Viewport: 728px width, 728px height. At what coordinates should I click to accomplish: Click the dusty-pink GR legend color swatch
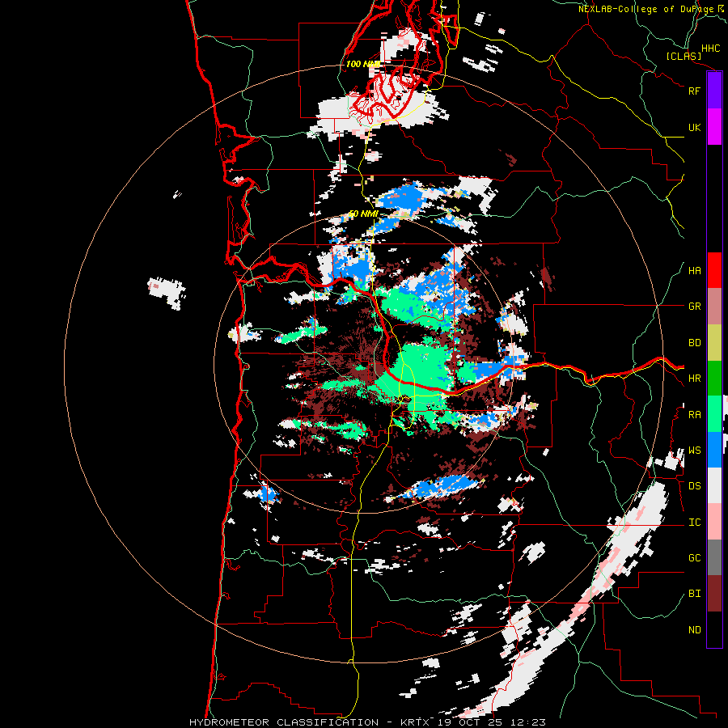coord(714,307)
